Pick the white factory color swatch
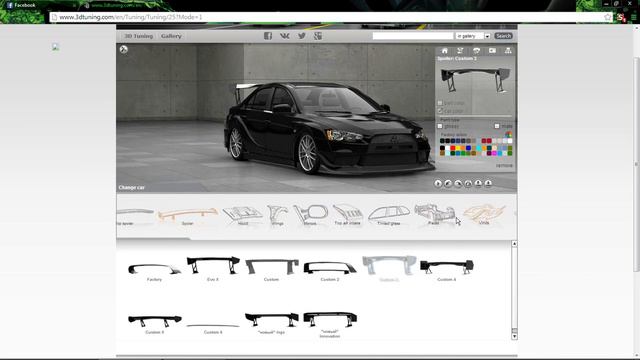 click(x=510, y=141)
